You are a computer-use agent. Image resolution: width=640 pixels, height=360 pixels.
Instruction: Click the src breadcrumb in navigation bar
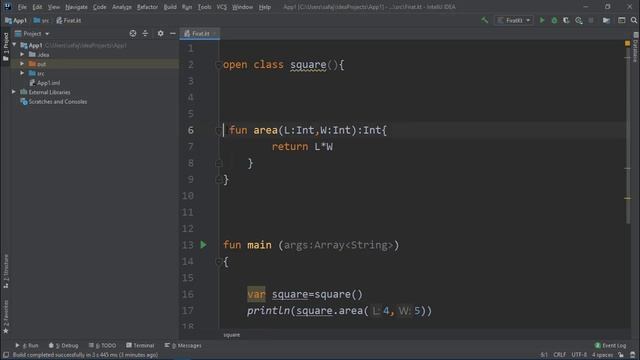coord(41,20)
